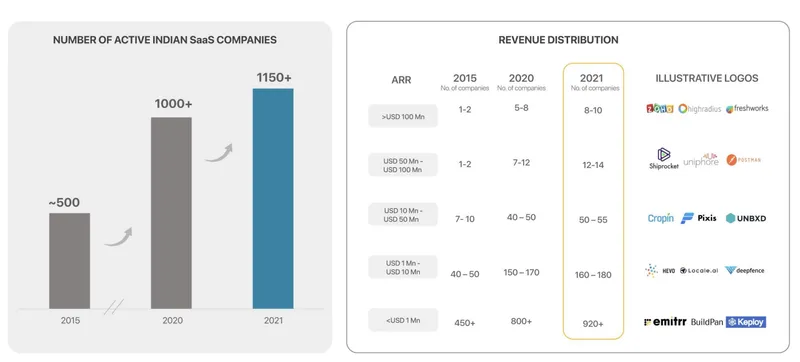Screen dimensions: 800x362
Task: Open the Pixis logo
Action: [x=699, y=218]
